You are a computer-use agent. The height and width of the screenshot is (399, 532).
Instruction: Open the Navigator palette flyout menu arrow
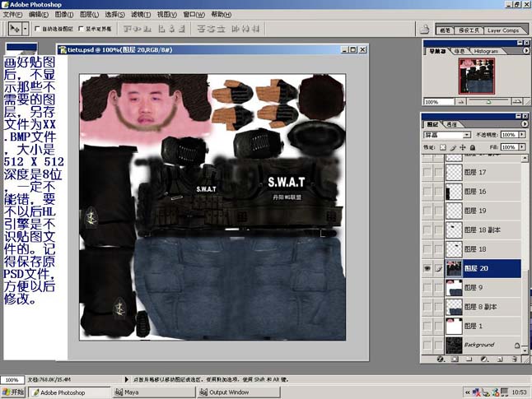point(526,51)
